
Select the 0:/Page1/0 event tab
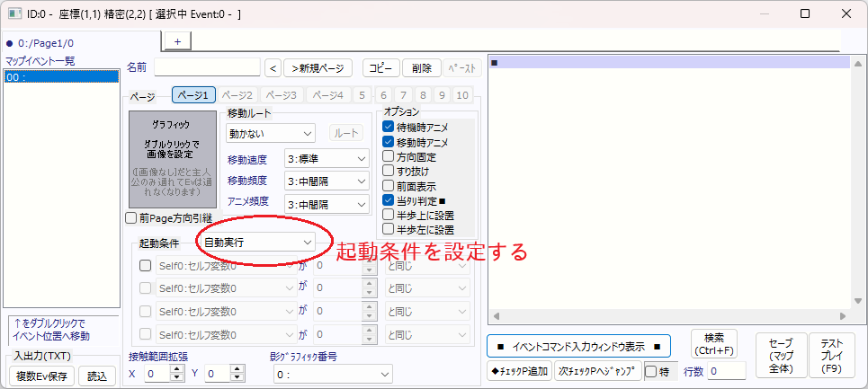81,42
